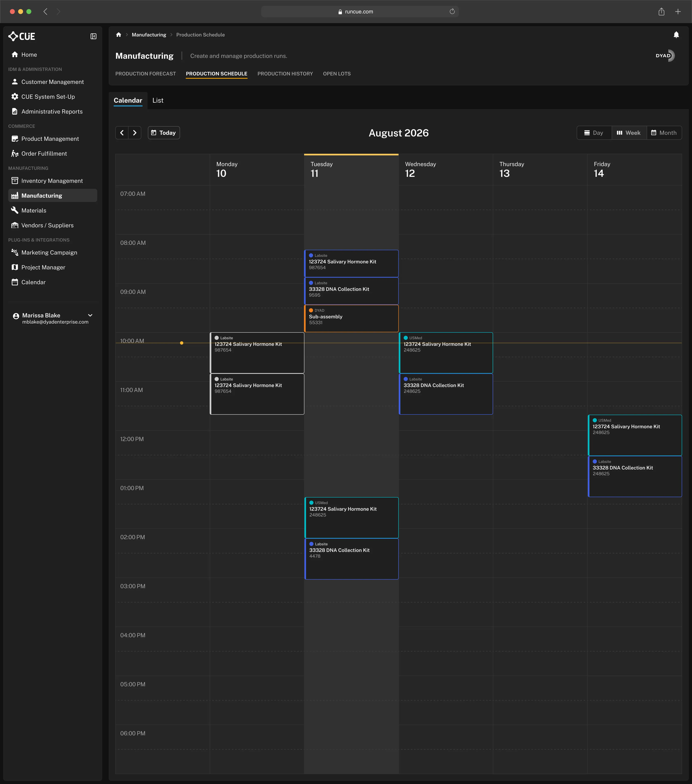Viewport: 692px width, 784px height.
Task: Open Vendors / Suppliers
Action: tap(53, 225)
